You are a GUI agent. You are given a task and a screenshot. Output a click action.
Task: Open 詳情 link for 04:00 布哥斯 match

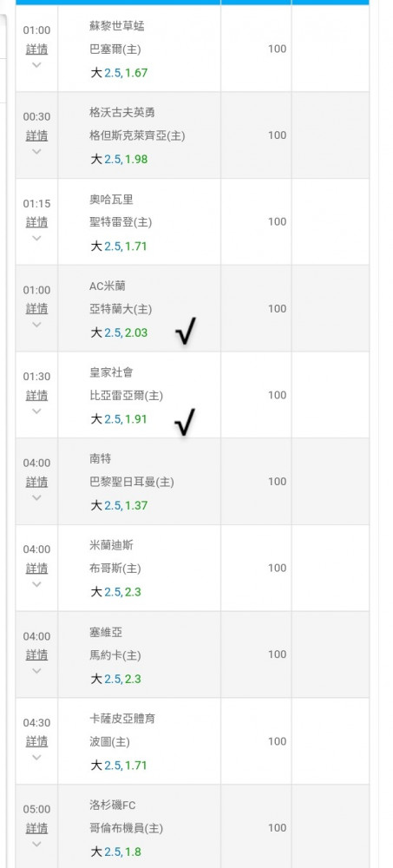click(x=36, y=569)
